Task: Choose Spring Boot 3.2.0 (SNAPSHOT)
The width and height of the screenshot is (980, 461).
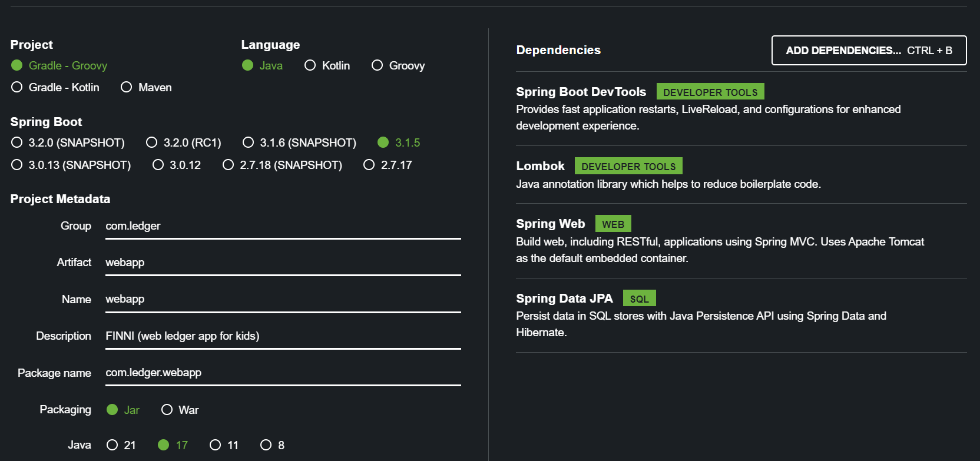Action: tap(68, 142)
